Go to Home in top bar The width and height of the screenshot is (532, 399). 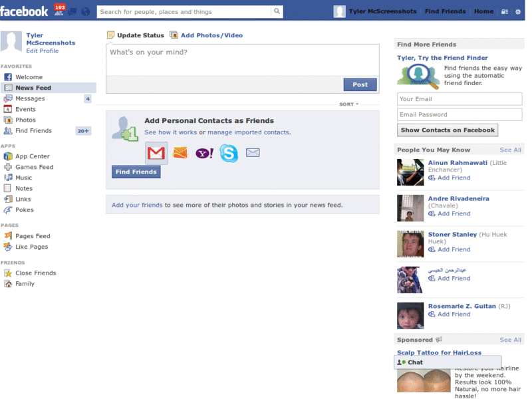483,11
